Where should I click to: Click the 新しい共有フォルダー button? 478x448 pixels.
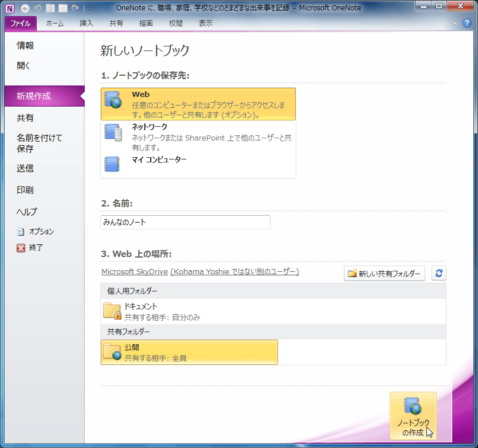pyautogui.click(x=385, y=274)
